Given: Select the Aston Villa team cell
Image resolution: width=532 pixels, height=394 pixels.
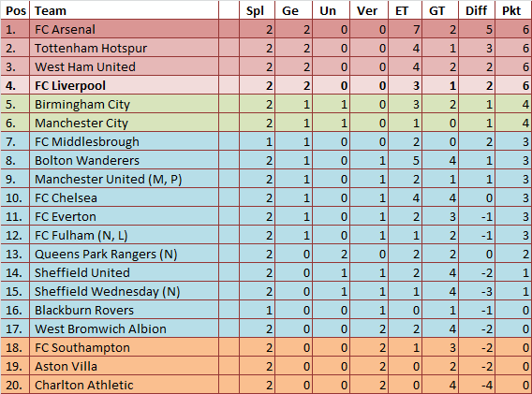Looking at the screenshot, I should click(125, 366).
